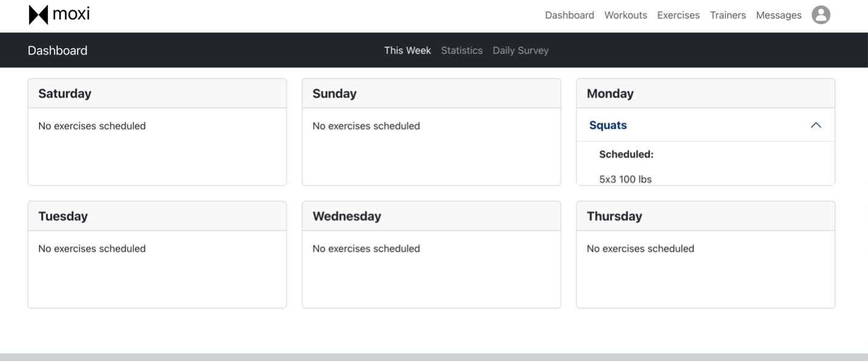Switch to the Daily Survey tab
The image size is (868, 363).
click(x=520, y=50)
